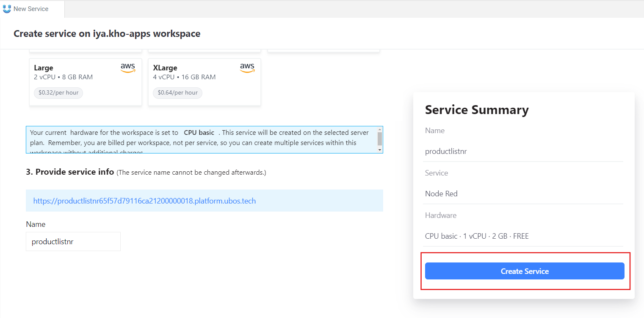The width and height of the screenshot is (644, 318).
Task: Select the XLarge 4 vCPU server plan
Action: 204,81
